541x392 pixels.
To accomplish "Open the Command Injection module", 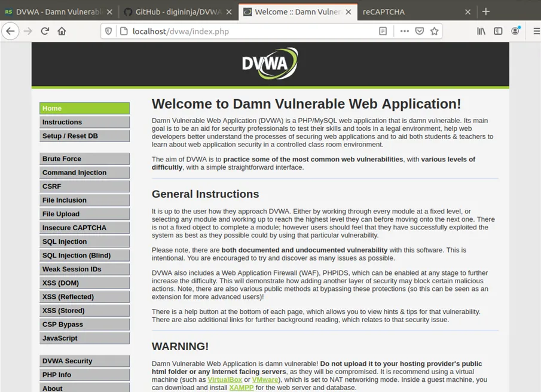I will [x=84, y=172].
